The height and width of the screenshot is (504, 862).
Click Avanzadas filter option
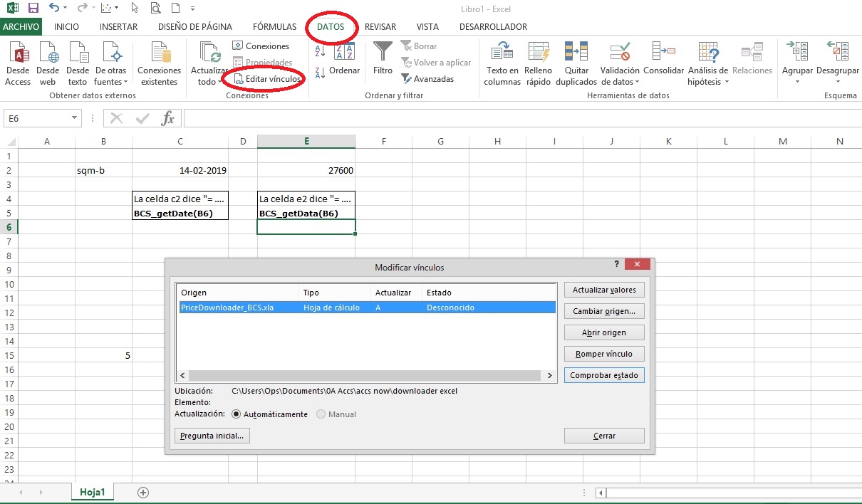(x=427, y=79)
